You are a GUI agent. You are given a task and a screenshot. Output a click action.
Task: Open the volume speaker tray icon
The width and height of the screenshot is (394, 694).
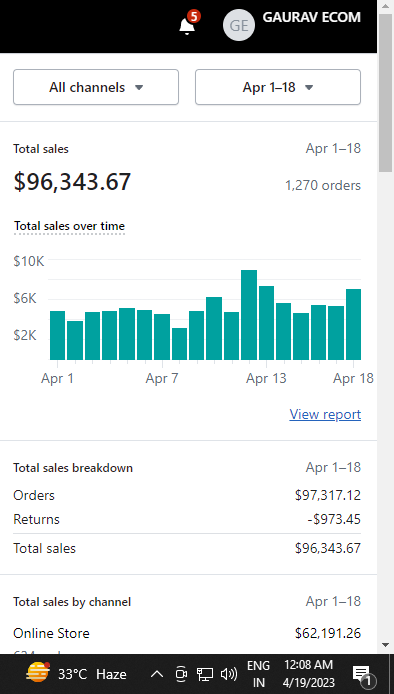tap(228, 674)
